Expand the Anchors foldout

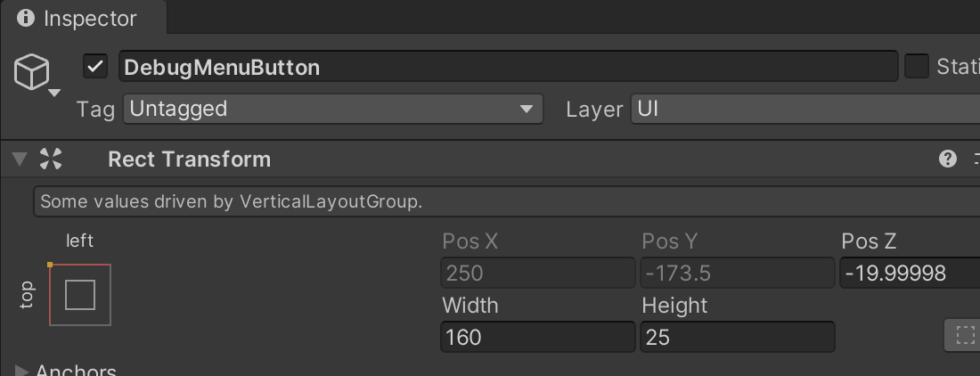click(21, 371)
